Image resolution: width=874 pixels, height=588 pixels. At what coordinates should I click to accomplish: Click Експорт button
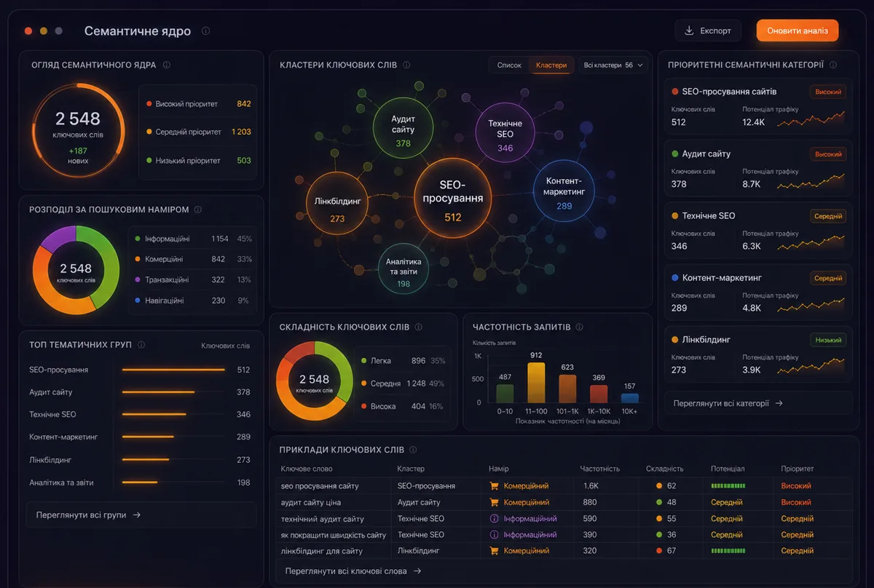[708, 31]
